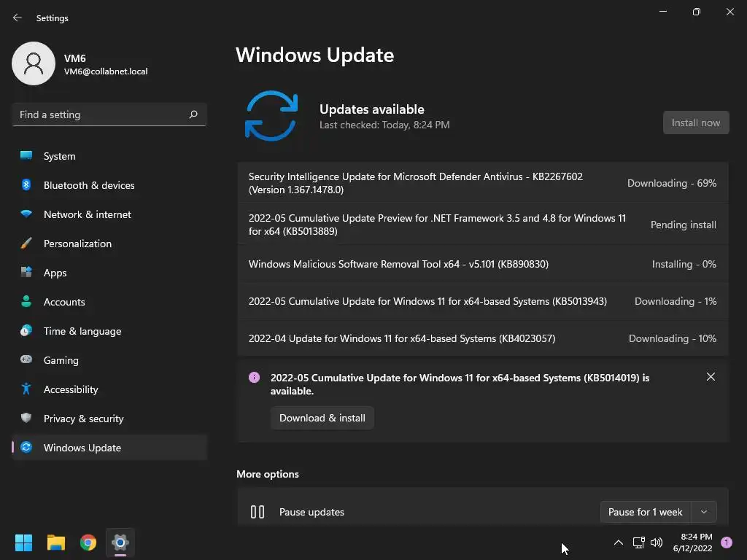
Task: Click the Bluetooth icon in sidebar
Action: [x=26, y=184]
